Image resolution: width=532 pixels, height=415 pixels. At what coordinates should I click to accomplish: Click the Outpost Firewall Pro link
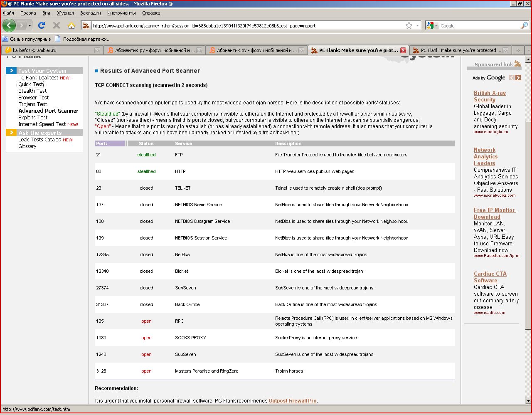tap(293, 401)
